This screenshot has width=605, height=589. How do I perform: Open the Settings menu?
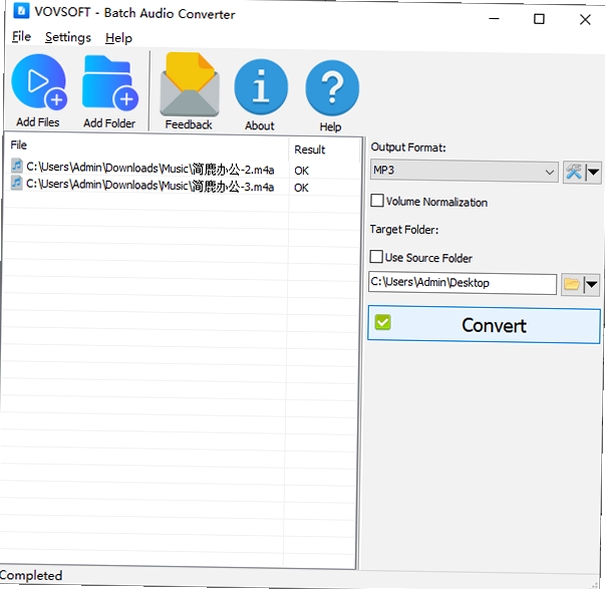tap(68, 37)
